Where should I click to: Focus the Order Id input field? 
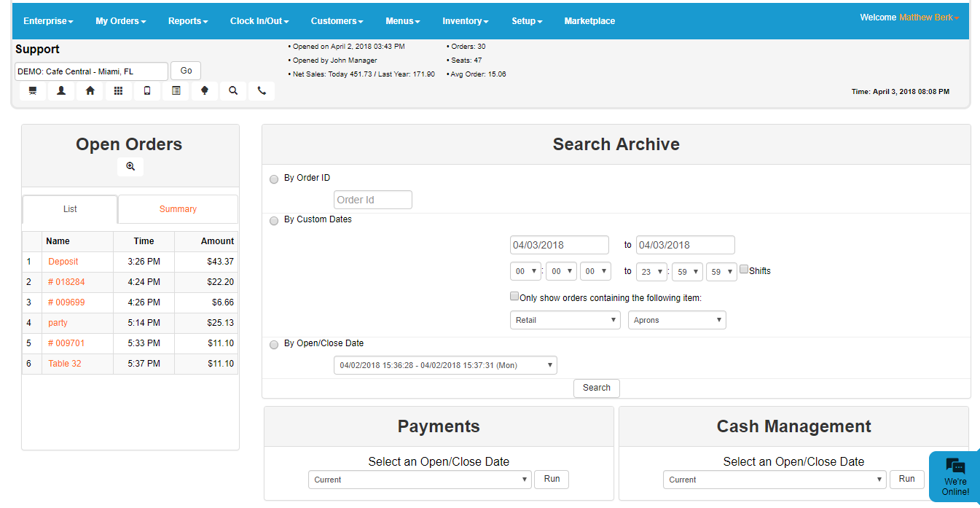[x=373, y=200]
